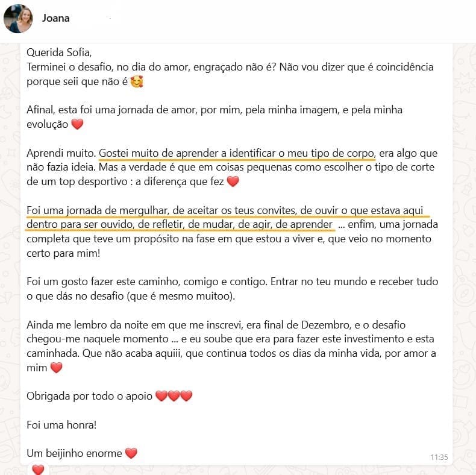Click the underlined phrase 'Foi uma jornada de mergulhar'
This screenshot has height=475, width=476.
click(97, 210)
